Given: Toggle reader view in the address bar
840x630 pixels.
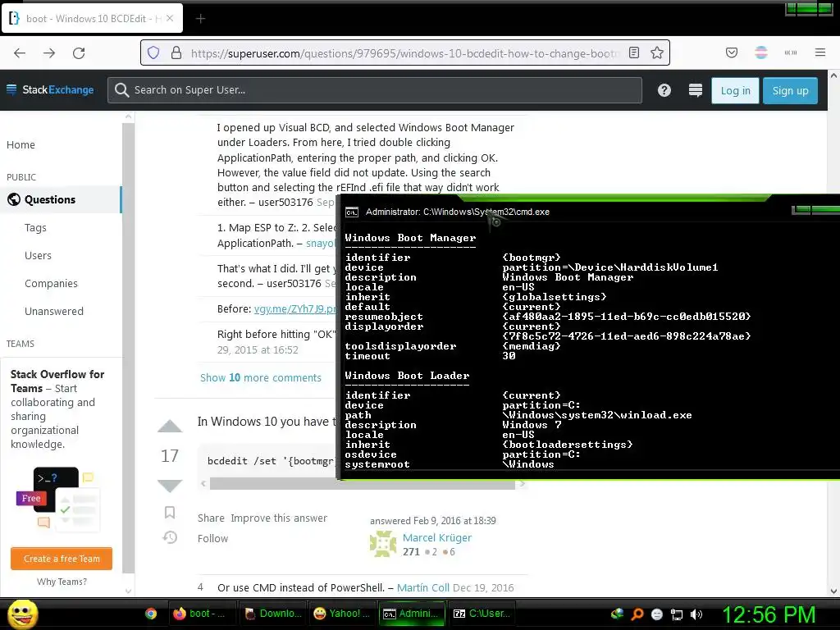Looking at the screenshot, I should click(634, 52).
